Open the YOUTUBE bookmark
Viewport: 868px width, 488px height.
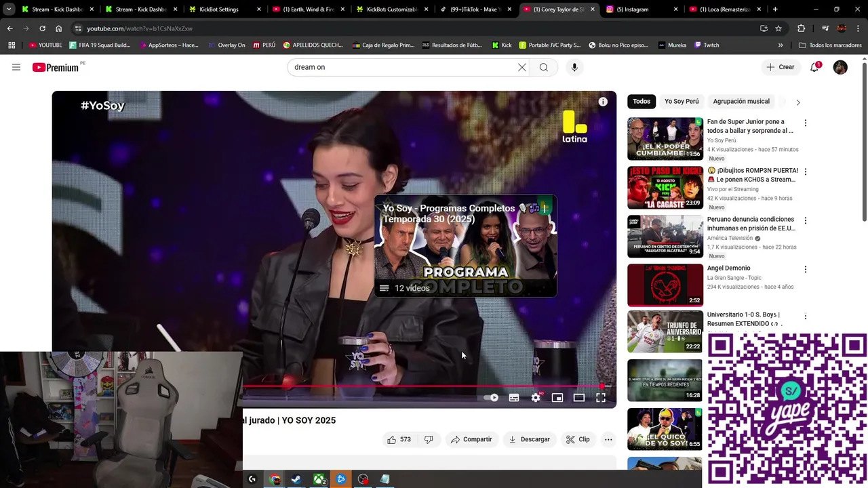(x=45, y=45)
